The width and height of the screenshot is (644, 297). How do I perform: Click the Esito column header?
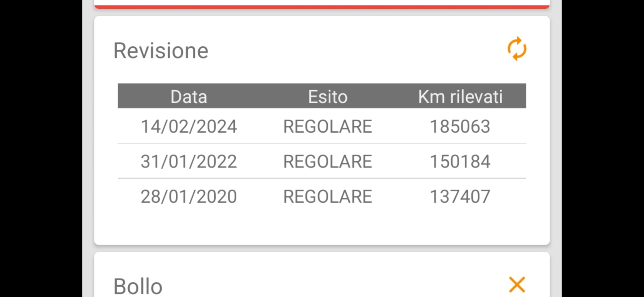tap(328, 96)
